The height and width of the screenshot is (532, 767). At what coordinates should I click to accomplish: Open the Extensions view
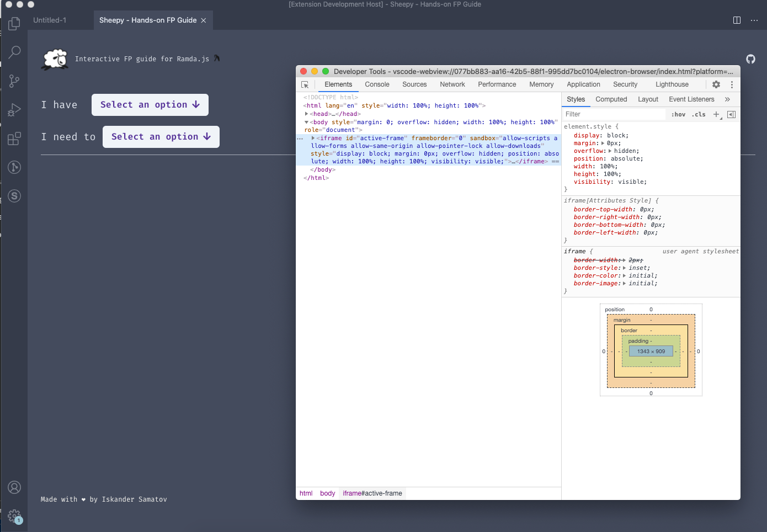coord(14,139)
